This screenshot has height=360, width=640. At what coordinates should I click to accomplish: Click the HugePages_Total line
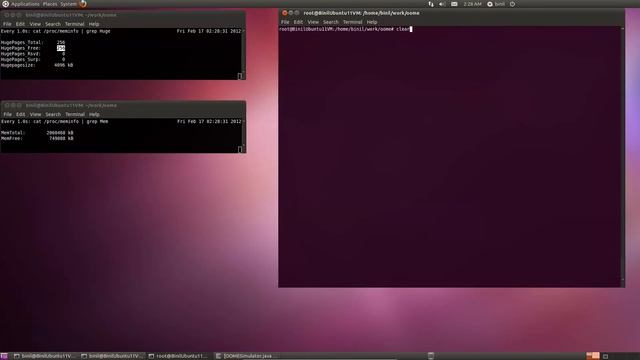(33, 42)
